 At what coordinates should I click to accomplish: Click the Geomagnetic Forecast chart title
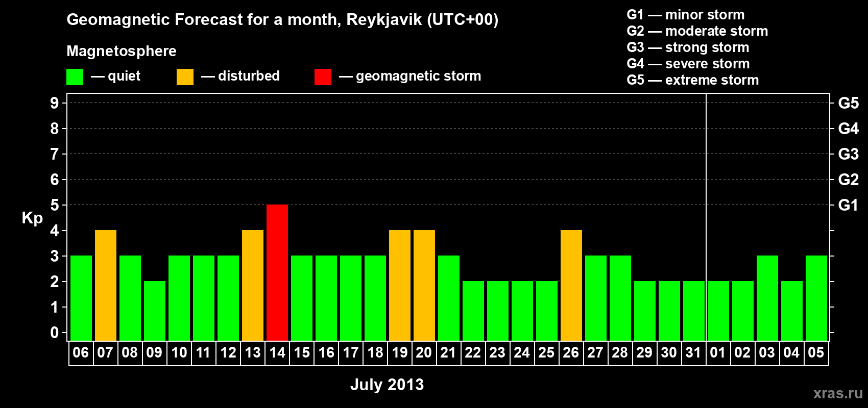point(282,20)
